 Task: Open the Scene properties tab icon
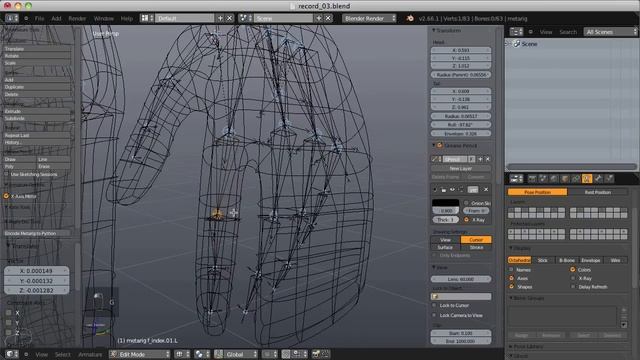(543, 179)
